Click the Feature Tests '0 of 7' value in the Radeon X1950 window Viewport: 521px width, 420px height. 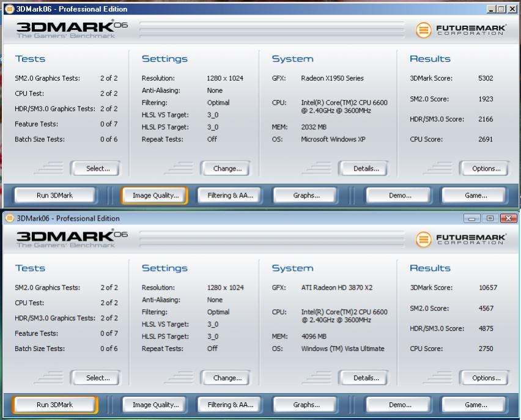pyautogui.click(x=109, y=124)
